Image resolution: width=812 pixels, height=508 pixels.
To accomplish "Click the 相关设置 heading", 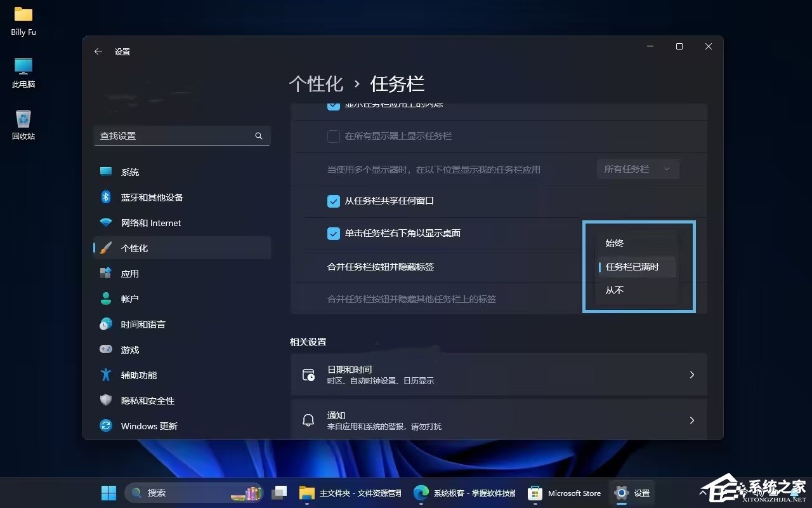I will (308, 342).
